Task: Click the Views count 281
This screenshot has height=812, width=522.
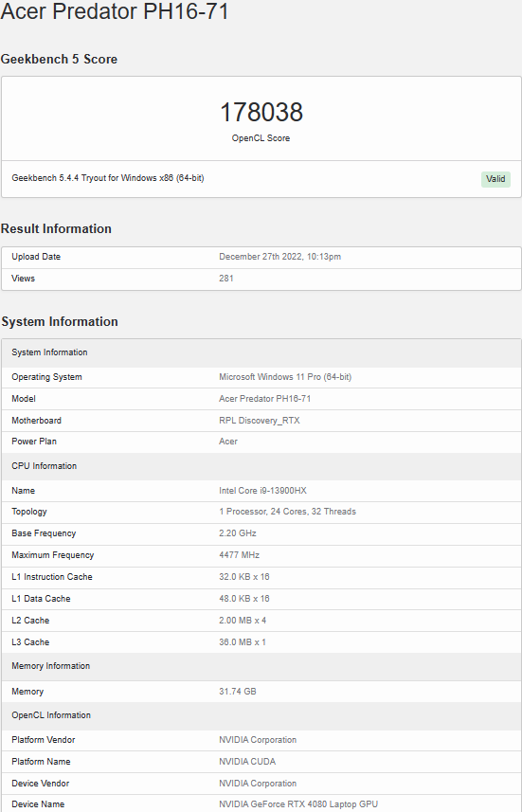Action: pyautogui.click(x=226, y=279)
